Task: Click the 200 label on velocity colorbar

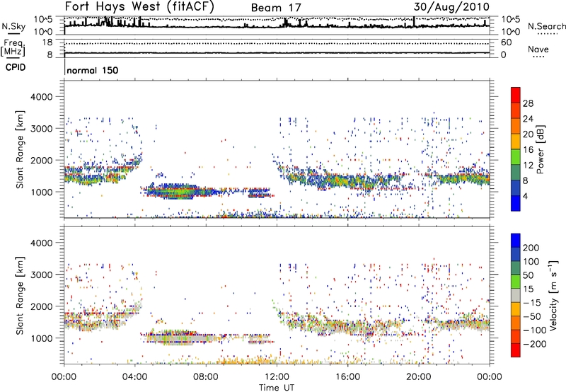Action: click(531, 248)
